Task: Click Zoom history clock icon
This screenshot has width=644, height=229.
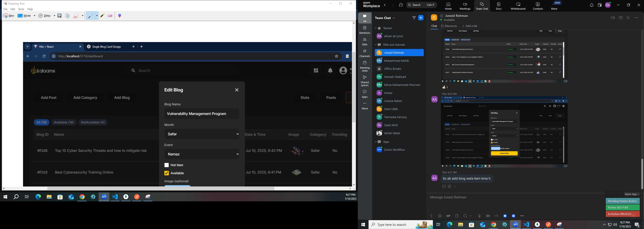Action: (x=401, y=5)
